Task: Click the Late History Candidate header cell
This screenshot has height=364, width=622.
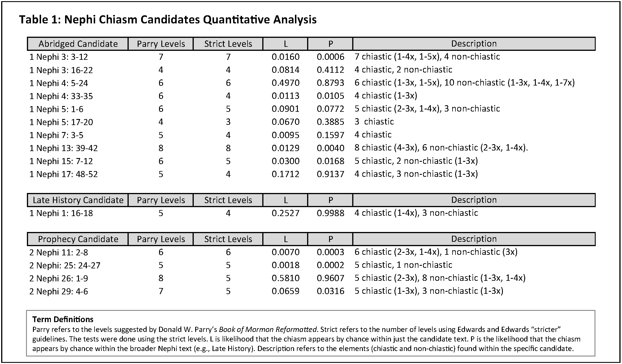Action: click(78, 200)
